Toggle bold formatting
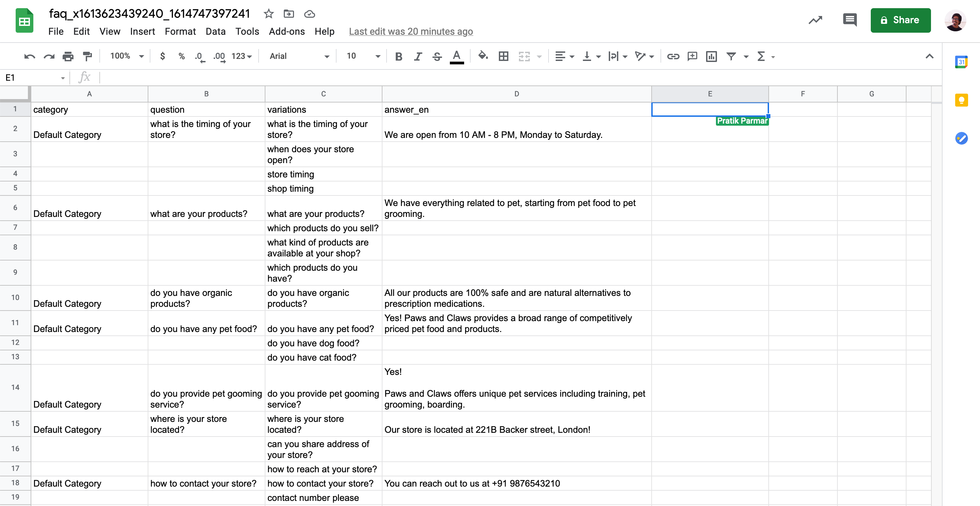Image resolution: width=980 pixels, height=506 pixels. click(399, 56)
